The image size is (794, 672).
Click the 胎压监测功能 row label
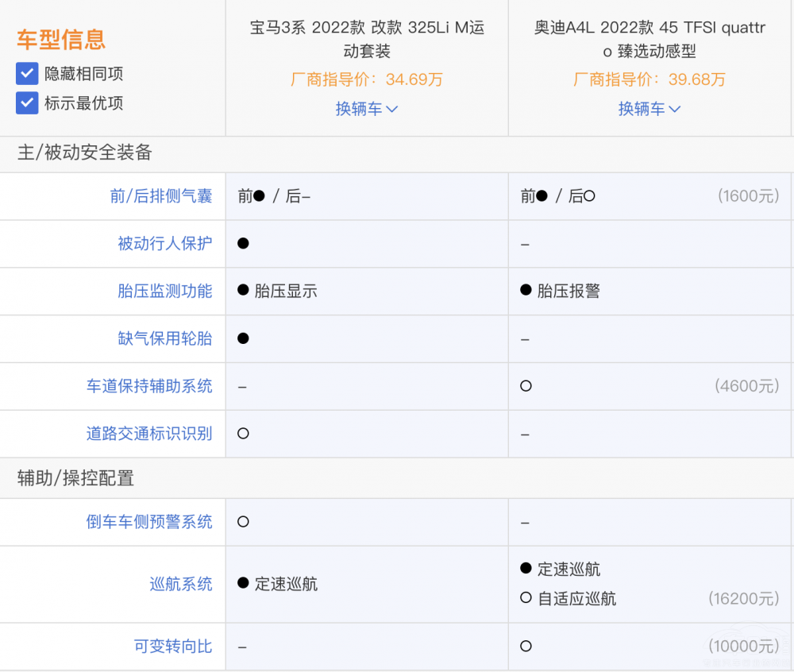(165, 292)
